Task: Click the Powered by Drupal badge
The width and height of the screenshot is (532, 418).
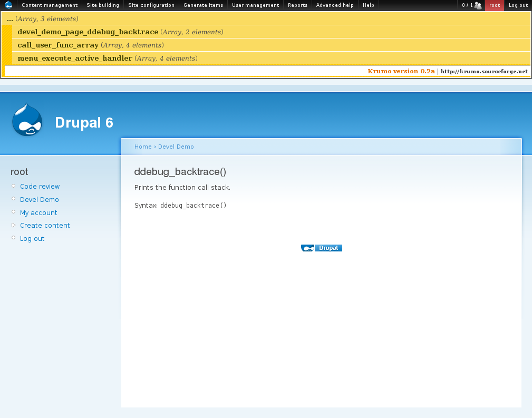Action: point(322,248)
